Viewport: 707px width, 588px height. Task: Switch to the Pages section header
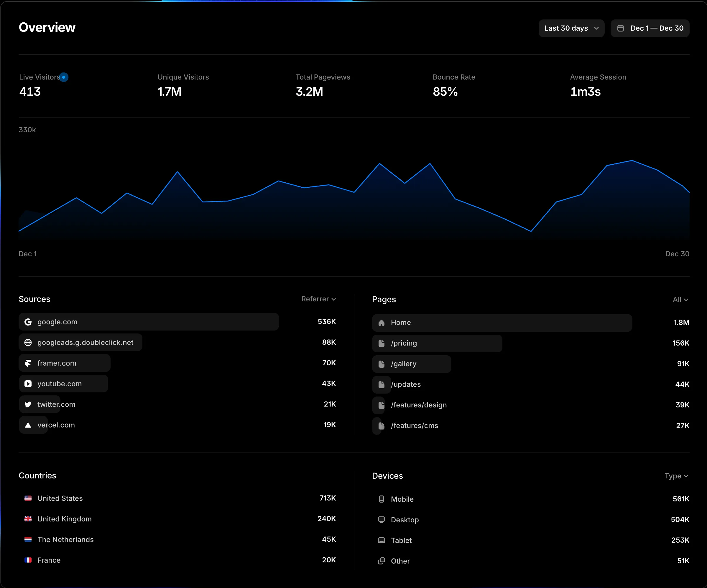[384, 299]
